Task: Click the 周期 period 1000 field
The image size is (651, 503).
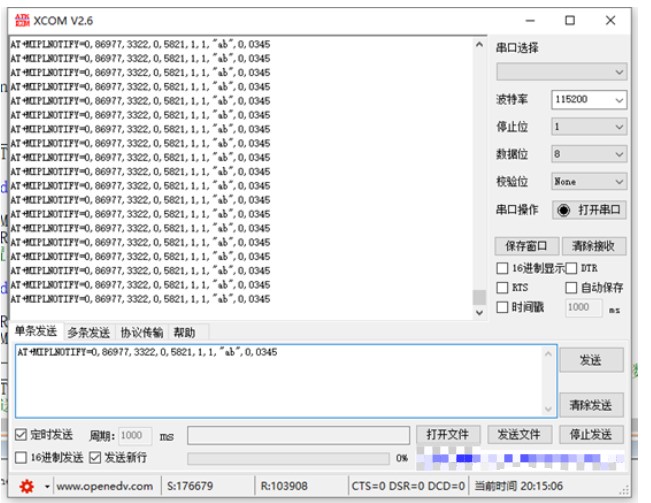Action: [135, 436]
